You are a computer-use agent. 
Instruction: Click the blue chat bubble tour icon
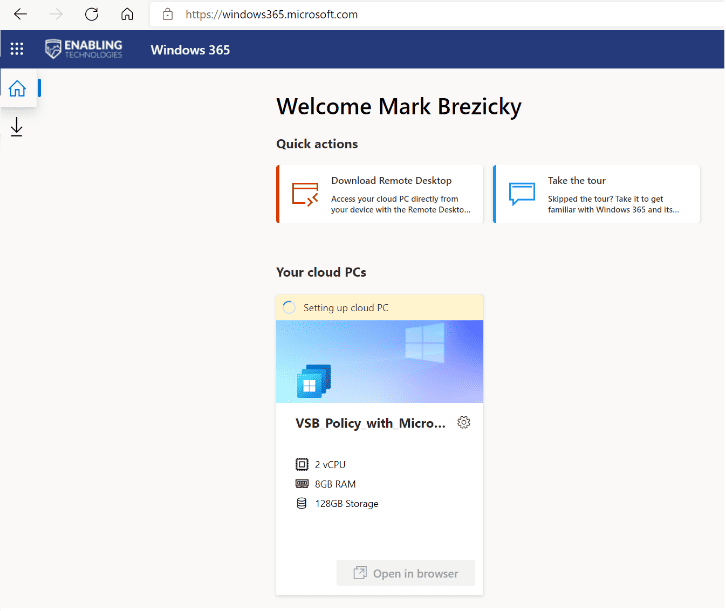click(x=522, y=193)
